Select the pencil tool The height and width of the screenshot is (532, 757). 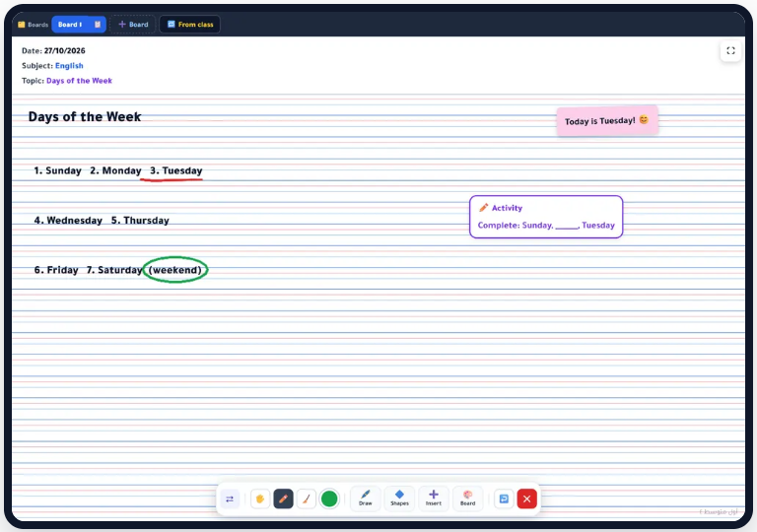click(284, 499)
